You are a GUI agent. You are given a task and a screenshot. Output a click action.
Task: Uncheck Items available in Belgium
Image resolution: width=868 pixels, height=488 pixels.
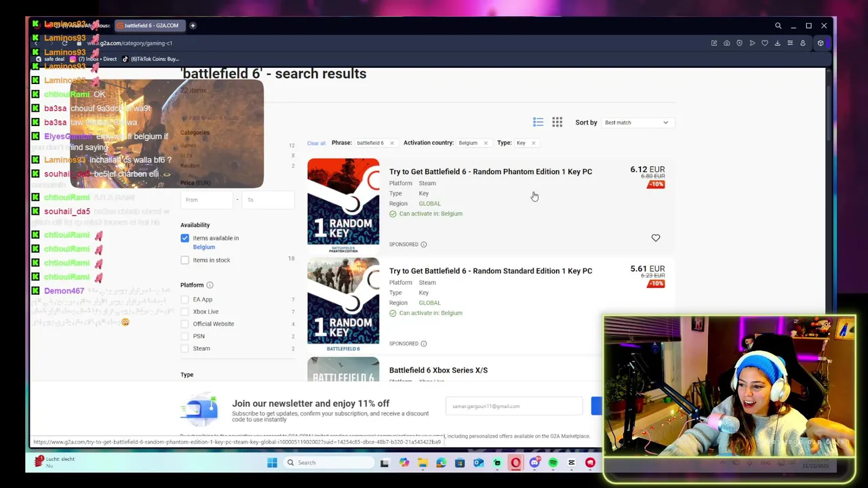pos(184,238)
